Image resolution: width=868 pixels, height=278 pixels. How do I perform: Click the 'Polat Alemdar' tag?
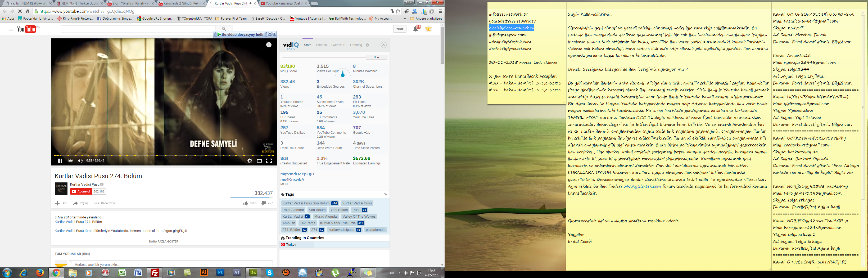click(293, 210)
